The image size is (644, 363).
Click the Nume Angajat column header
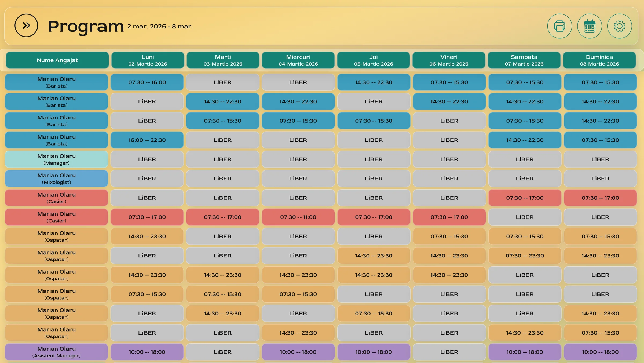point(57,60)
